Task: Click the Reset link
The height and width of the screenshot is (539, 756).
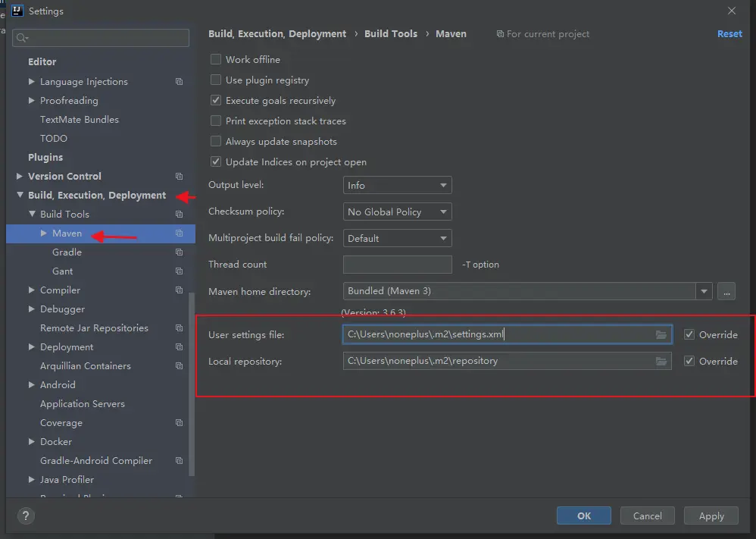Action: tap(729, 34)
